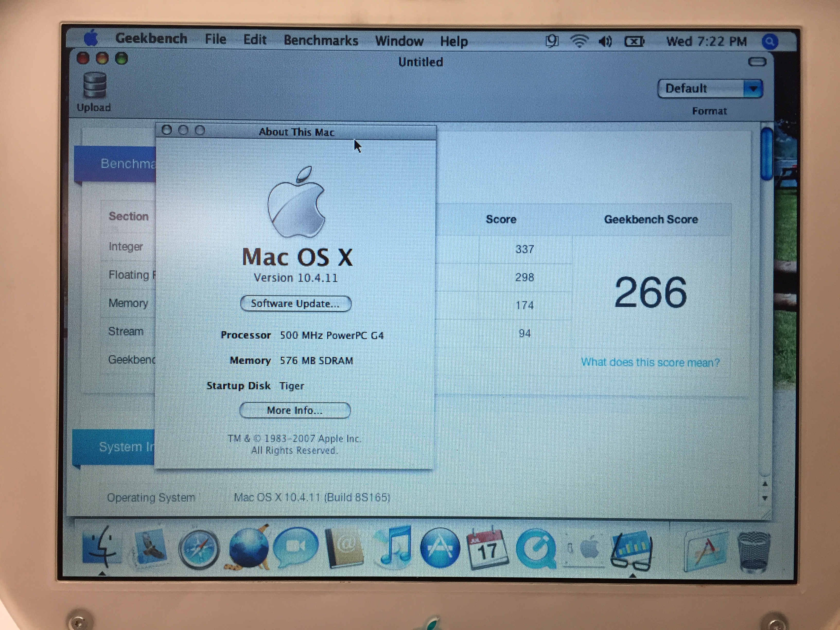840x630 pixels.
Task: Open Address Book from the Dock
Action: click(x=344, y=548)
